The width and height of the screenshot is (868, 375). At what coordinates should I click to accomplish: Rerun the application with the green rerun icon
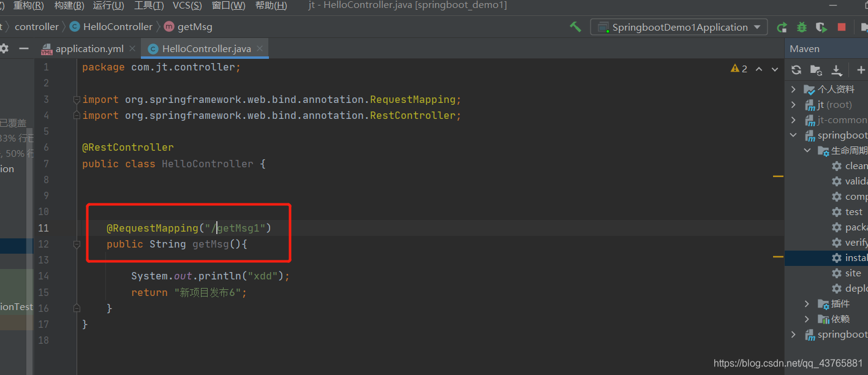click(782, 27)
